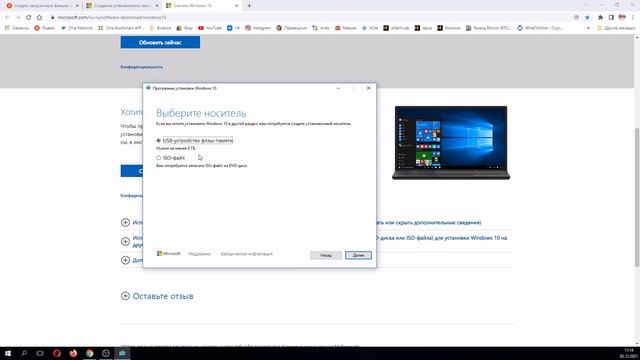Switch to the second browser tab about installation media

(121, 6)
